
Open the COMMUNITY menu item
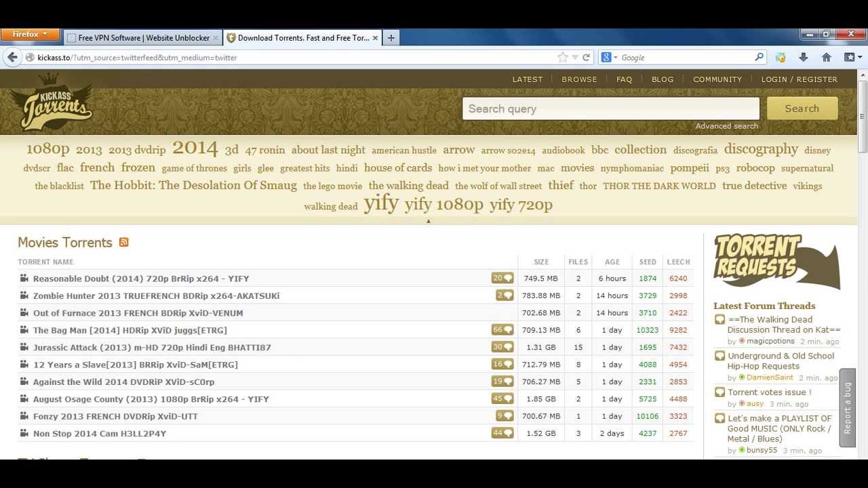click(x=717, y=79)
